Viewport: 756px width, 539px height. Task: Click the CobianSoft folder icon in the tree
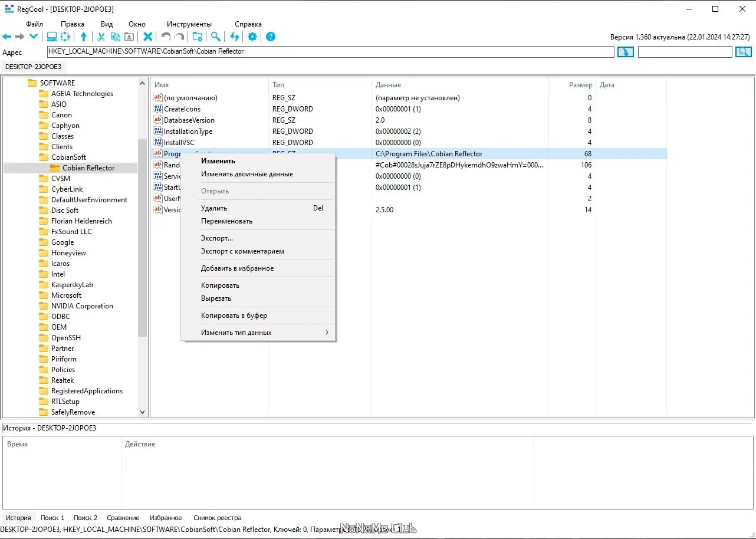point(44,157)
